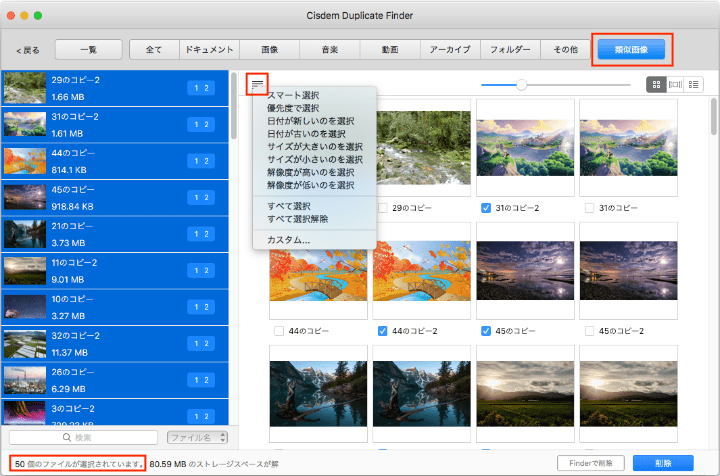This screenshot has height=476, width=720.
Task: Check the 44のコピー image checkbox
Action: 278,330
